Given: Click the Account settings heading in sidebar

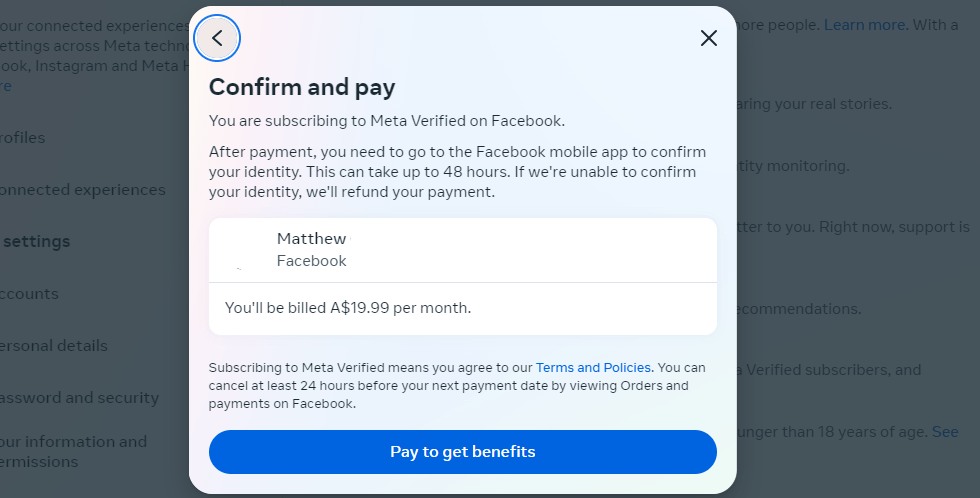Looking at the screenshot, I should (35, 242).
